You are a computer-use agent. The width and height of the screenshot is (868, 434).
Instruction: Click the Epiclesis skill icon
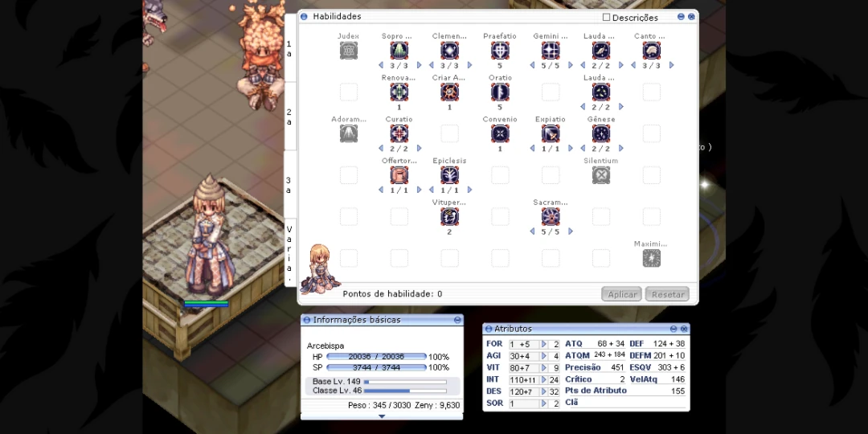pyautogui.click(x=449, y=175)
